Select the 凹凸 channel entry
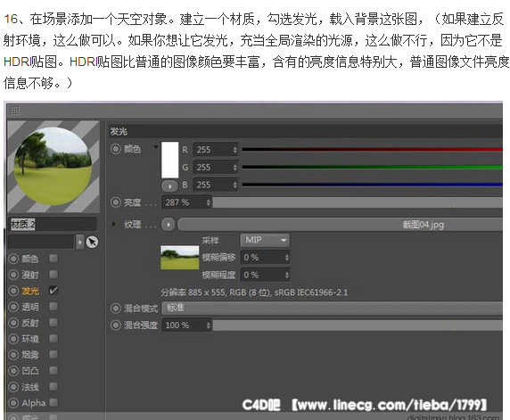The image size is (510, 420). (x=30, y=371)
